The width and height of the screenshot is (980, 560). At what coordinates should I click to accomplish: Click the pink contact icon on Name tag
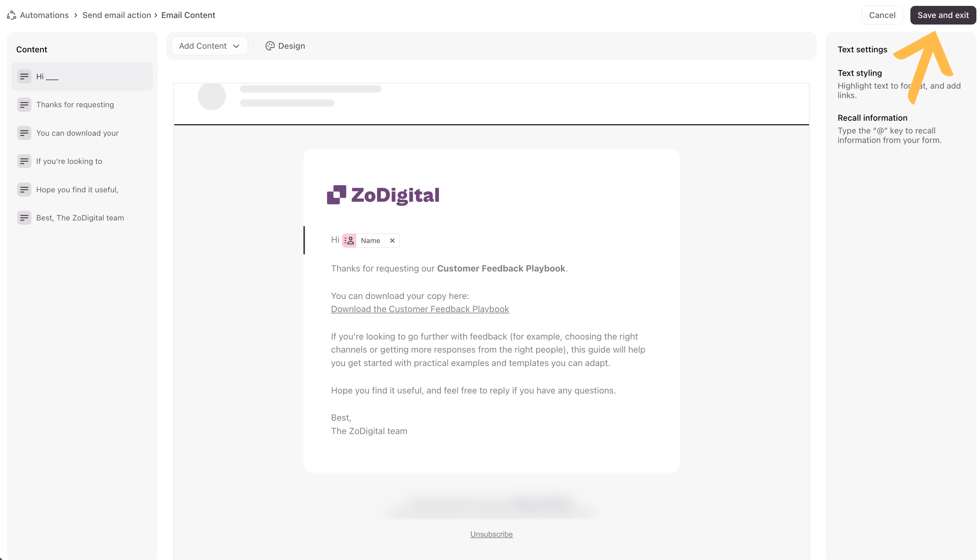349,240
